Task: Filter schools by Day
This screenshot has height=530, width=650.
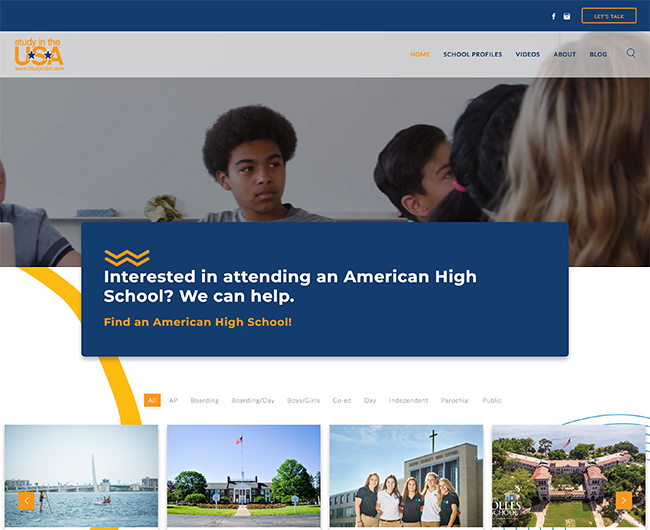Action: pyautogui.click(x=370, y=400)
